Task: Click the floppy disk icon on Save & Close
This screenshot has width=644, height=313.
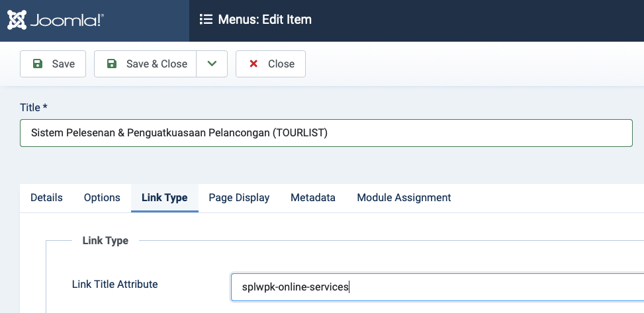Action: coord(112,64)
